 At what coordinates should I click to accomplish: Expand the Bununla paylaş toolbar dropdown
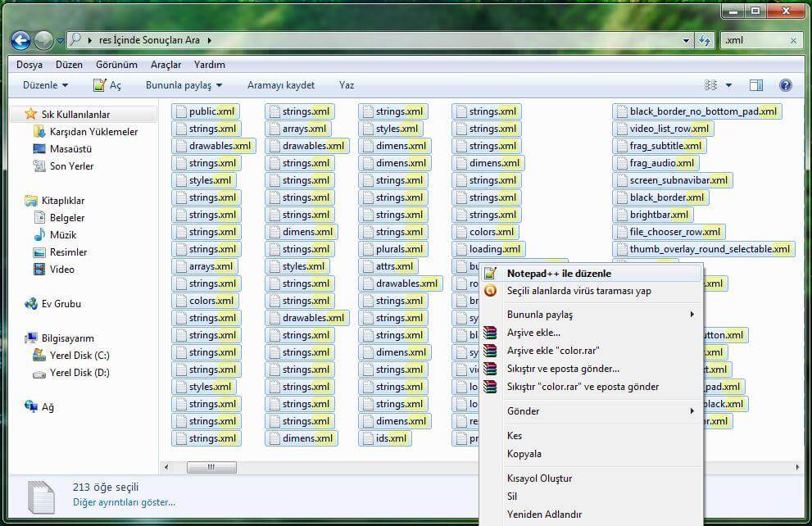(x=184, y=85)
